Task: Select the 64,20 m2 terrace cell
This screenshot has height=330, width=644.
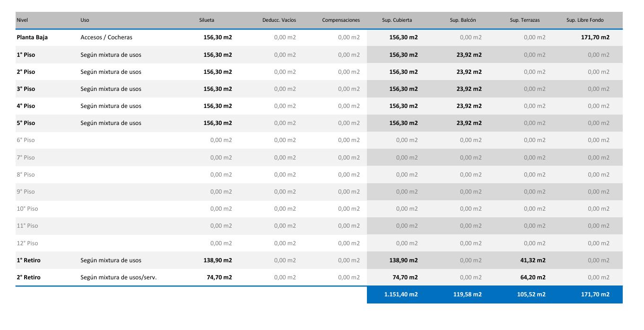Action: click(x=532, y=277)
